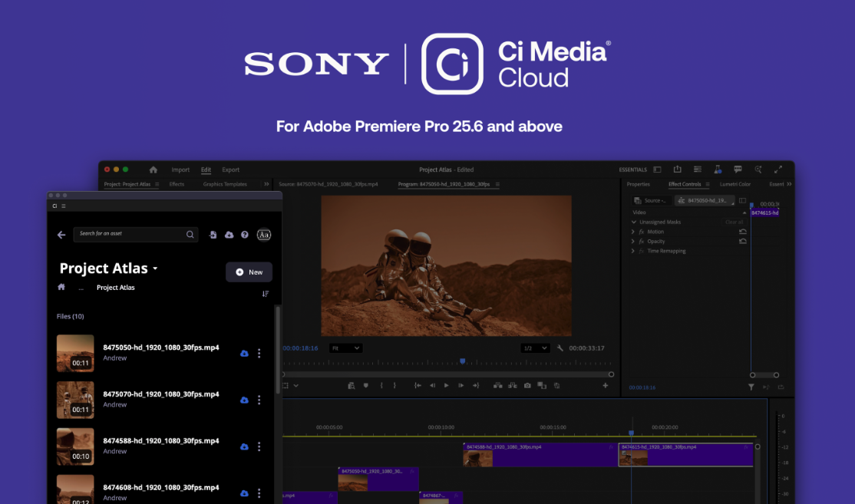855x504 pixels.
Task: Click the cloud download icon for 8475050-hd file
Action: [x=244, y=354]
